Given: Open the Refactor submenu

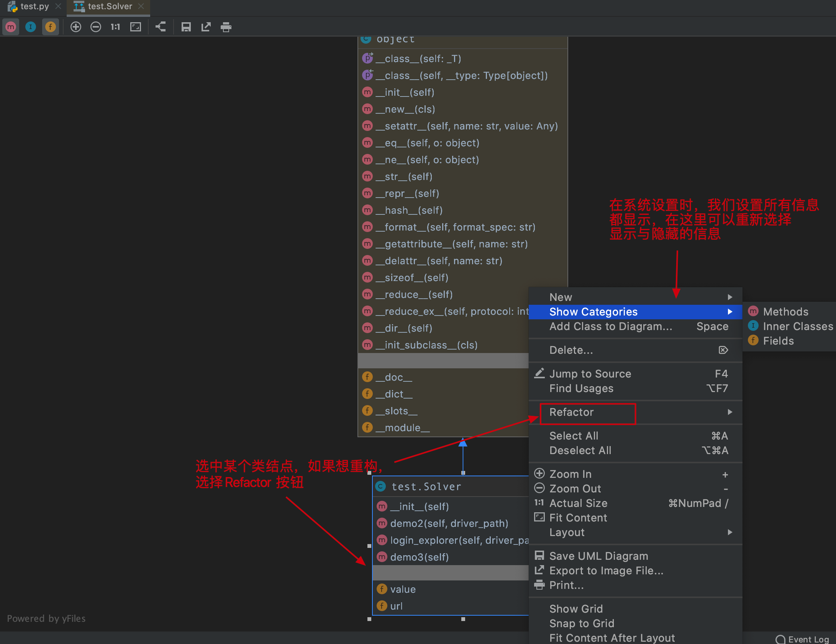Looking at the screenshot, I should click(635, 412).
